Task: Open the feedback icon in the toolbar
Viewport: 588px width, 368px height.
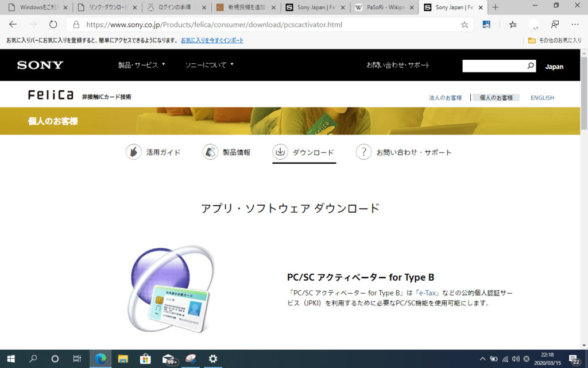Action: click(555, 24)
